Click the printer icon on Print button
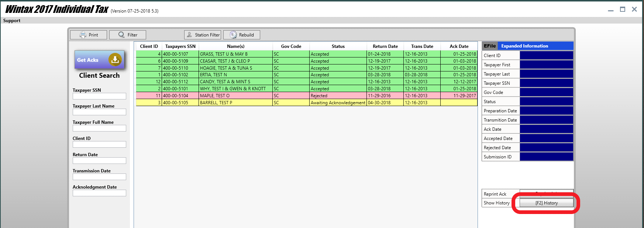The image size is (644, 228). [83, 35]
